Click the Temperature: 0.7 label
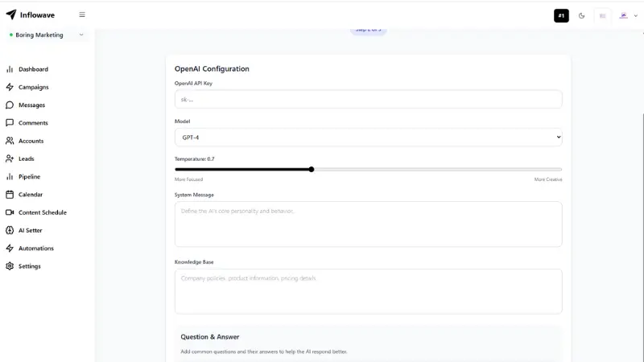Screen dimensions: 644x362 pos(194,158)
